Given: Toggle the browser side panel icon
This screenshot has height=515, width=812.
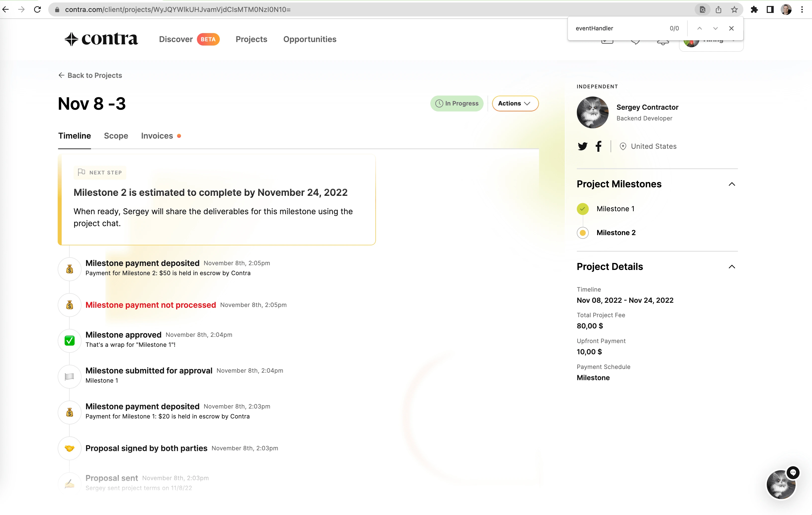Looking at the screenshot, I should click(x=770, y=9).
